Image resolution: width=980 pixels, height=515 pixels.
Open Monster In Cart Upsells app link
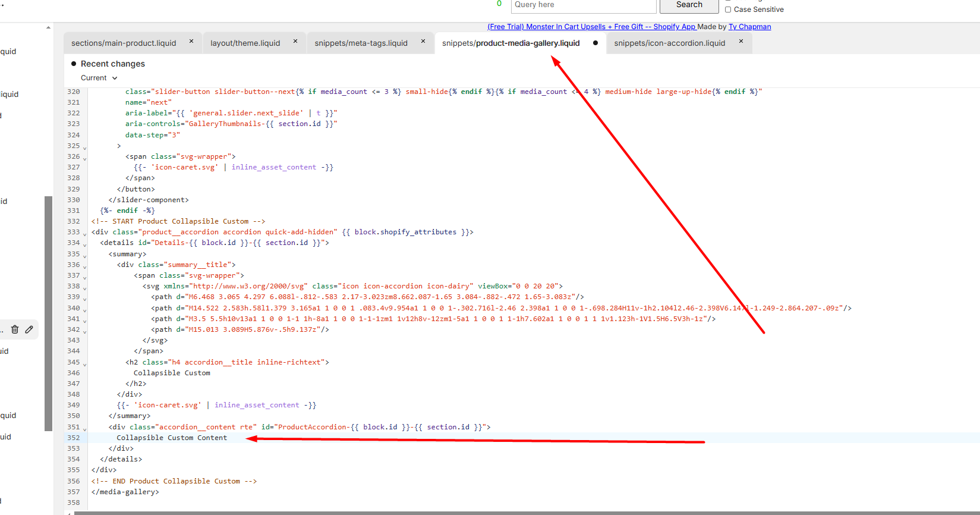point(591,27)
